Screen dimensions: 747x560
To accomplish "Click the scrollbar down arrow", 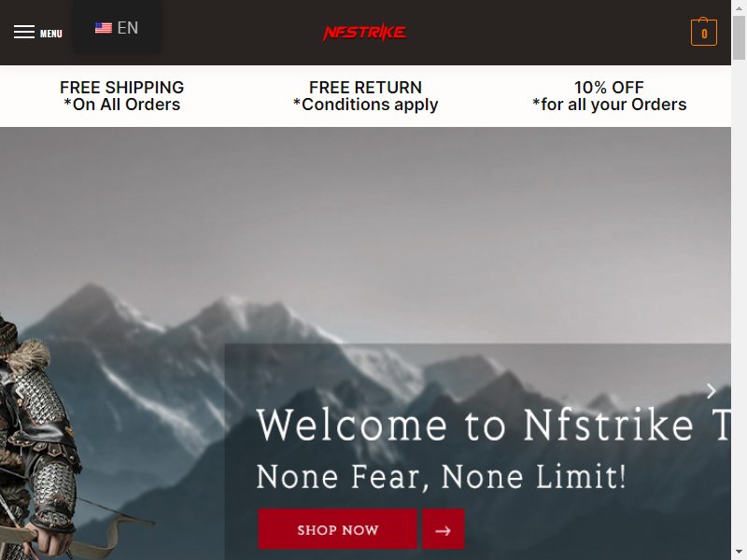I will click(x=739, y=553).
